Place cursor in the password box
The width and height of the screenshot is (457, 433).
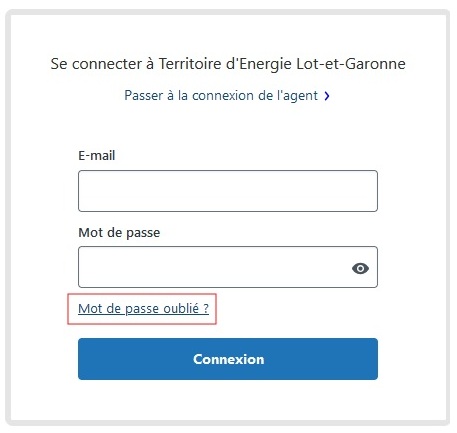coord(228,267)
